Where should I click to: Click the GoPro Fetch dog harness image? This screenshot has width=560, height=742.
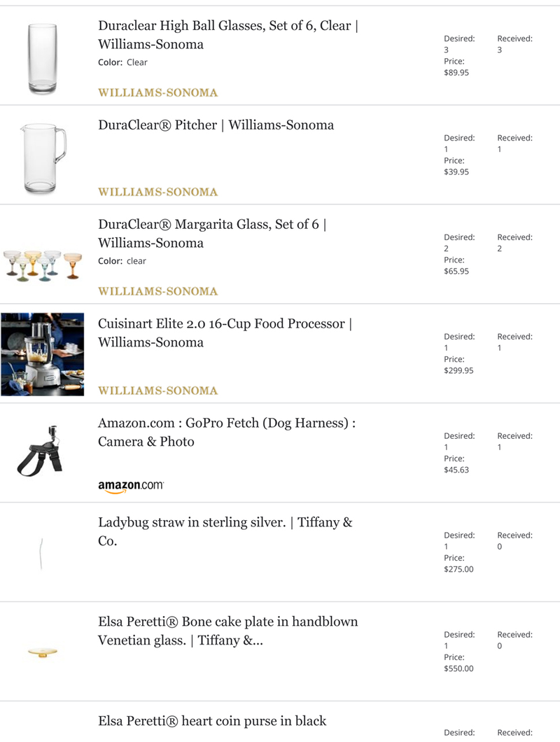(40, 451)
